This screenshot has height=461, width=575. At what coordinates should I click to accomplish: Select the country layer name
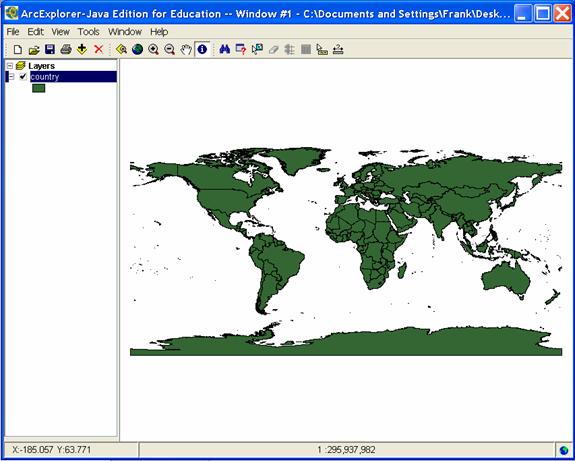45,77
